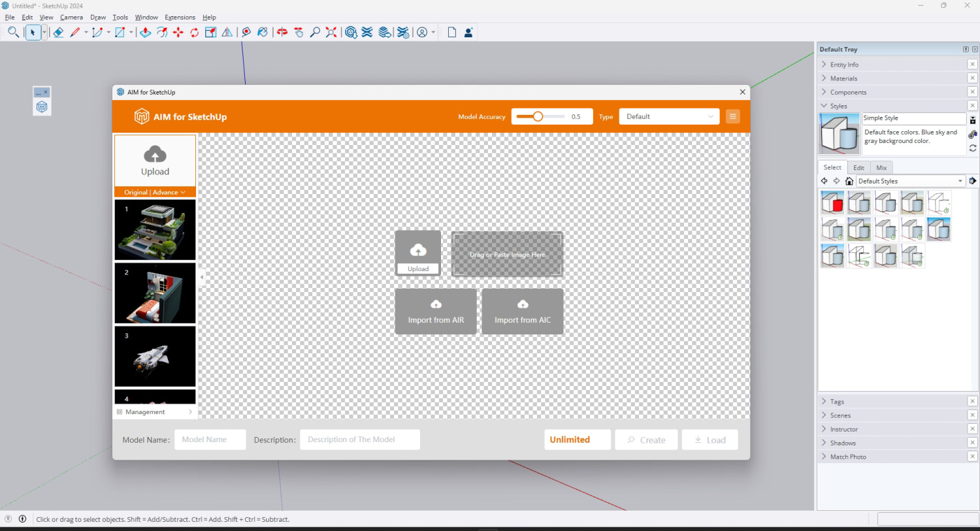Open the orange hamburger menu in AIM

[732, 116]
